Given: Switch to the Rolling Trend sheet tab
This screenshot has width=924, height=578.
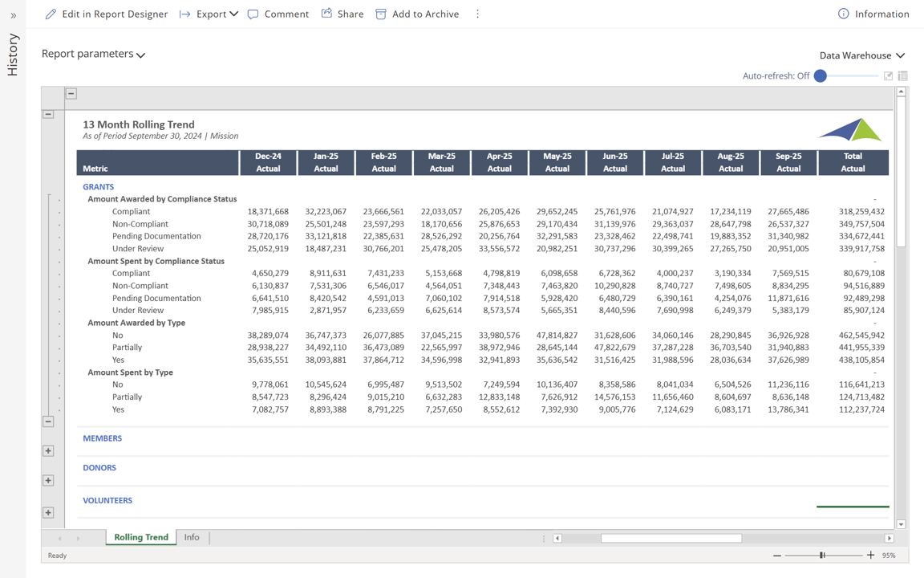Looking at the screenshot, I should [x=141, y=537].
